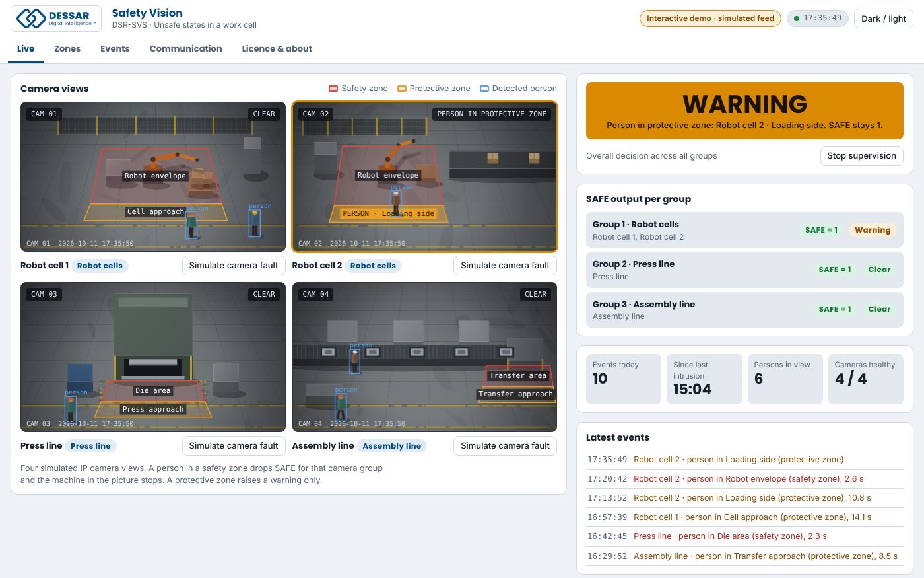Click the Cameras healthy card
This screenshot has height=578, width=924.
point(865,379)
